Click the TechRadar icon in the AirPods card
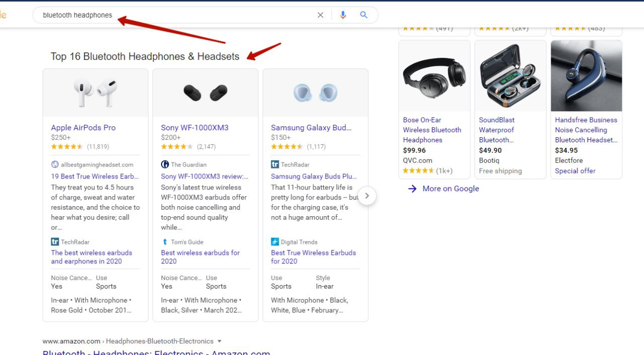Screen dimensions: 644x355 55,242
